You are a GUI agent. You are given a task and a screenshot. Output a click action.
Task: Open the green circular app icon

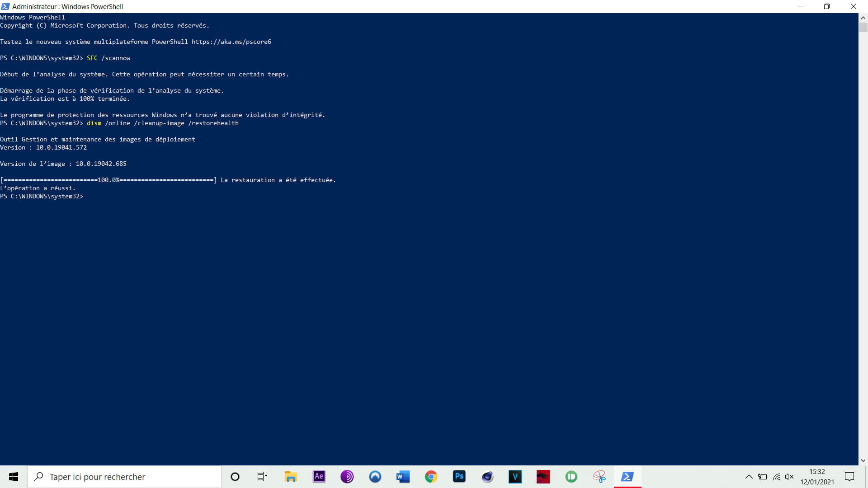(x=571, y=477)
